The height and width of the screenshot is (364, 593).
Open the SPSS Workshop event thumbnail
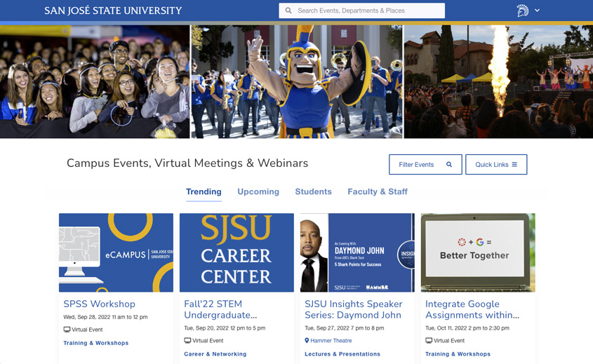point(116,252)
